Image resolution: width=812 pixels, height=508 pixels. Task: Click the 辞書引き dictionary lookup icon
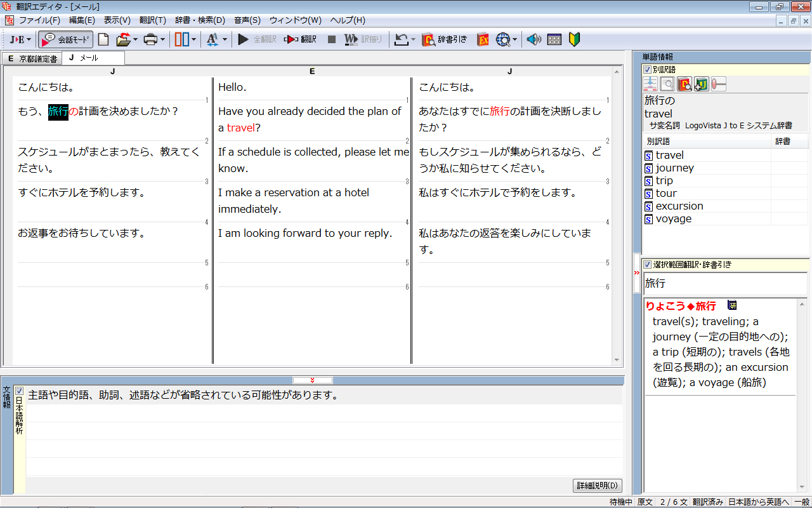(445, 39)
